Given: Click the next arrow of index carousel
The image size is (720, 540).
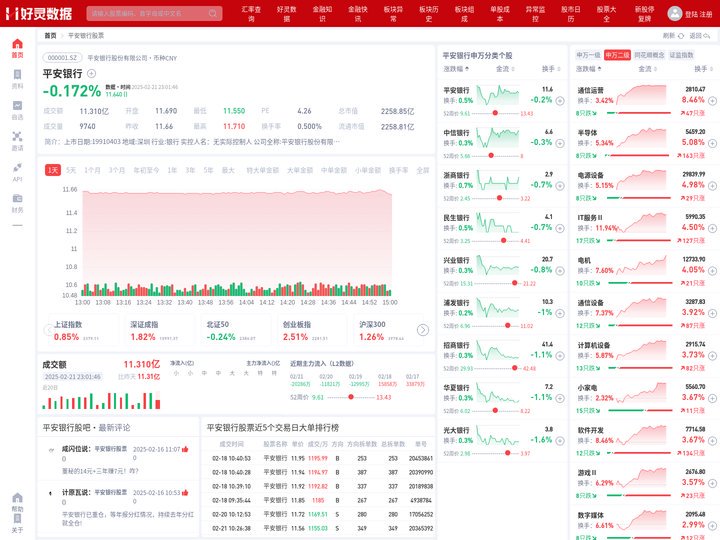Looking at the screenshot, I should 422,330.
